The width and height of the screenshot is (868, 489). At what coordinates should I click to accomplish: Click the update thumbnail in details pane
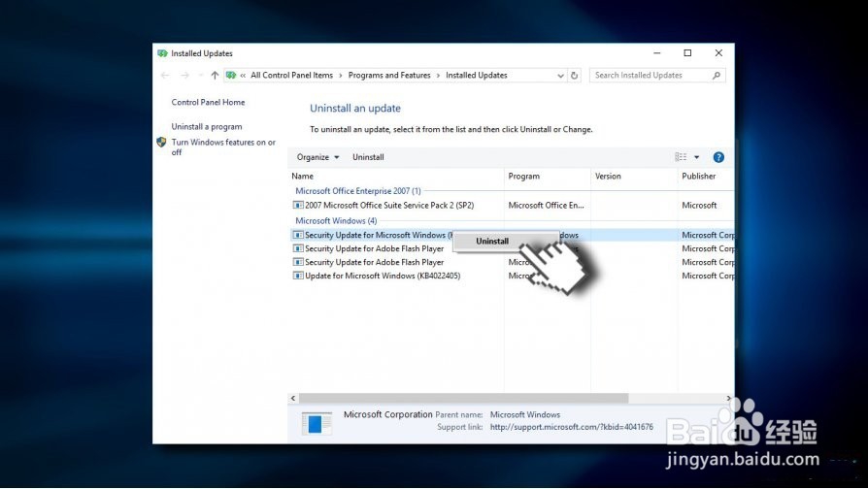[x=317, y=424]
